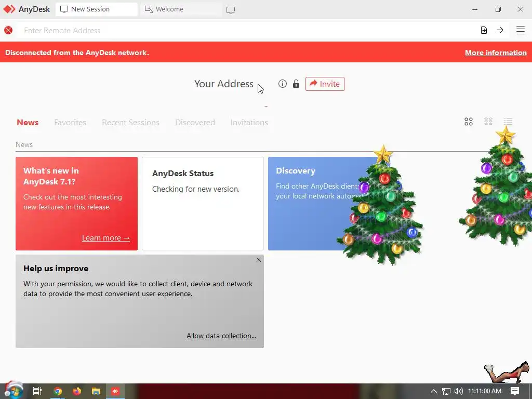The height and width of the screenshot is (399, 532).
Task: Launch Firefox from the taskbar
Action: [77, 391]
